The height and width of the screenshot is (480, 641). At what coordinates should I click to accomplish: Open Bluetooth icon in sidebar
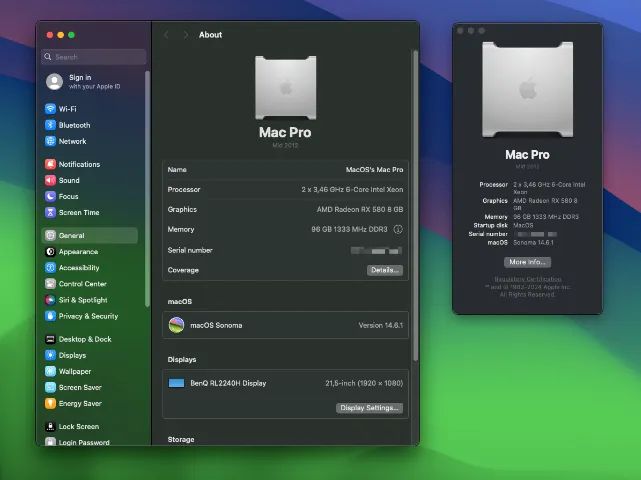[50, 125]
